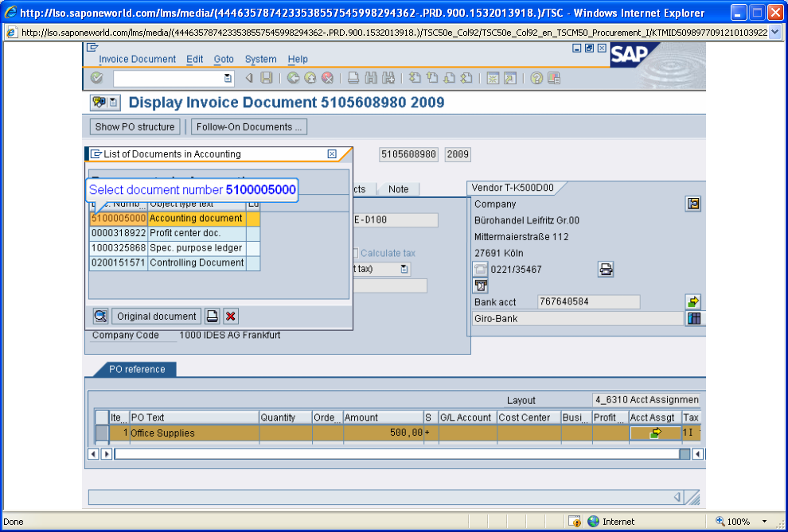The width and height of the screenshot is (788, 532).
Task: Click the yellow Exit up-arrow icon
Action: point(310,78)
